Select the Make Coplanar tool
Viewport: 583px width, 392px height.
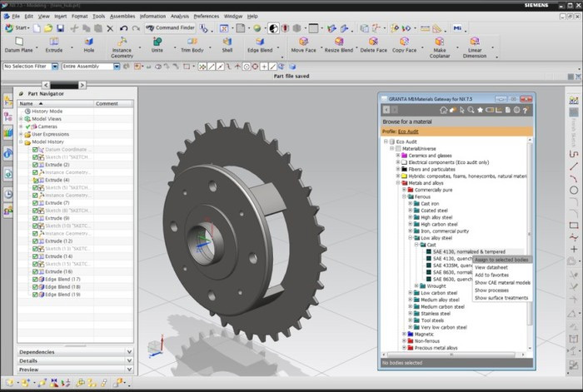[440, 47]
